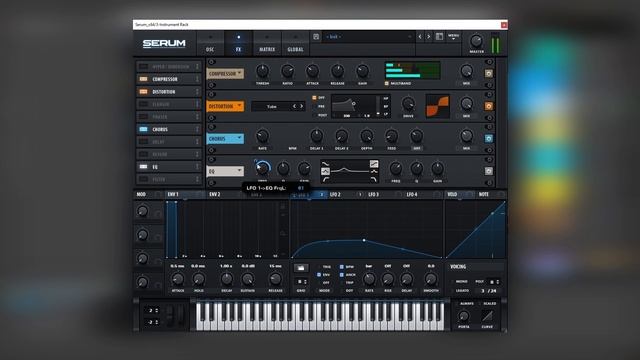The width and height of the screenshot is (640, 360).
Task: Go to previous preset with left arrow
Action: point(420,37)
